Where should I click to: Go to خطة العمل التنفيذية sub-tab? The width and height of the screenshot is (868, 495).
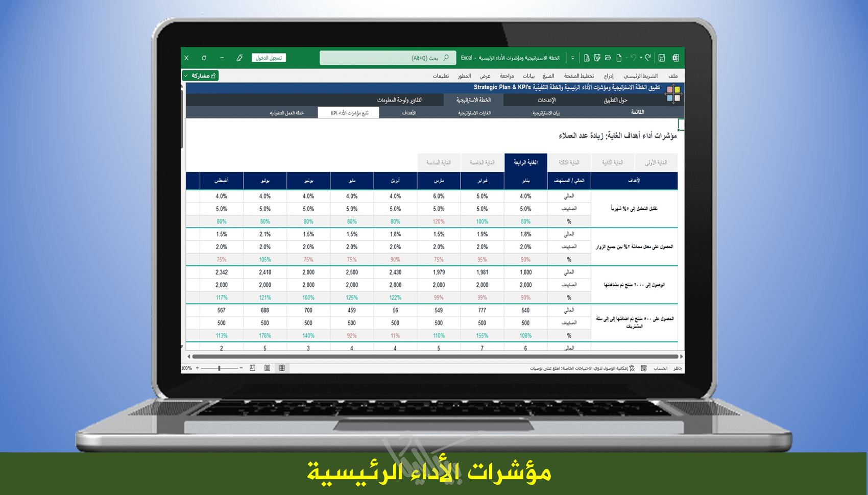(x=286, y=113)
